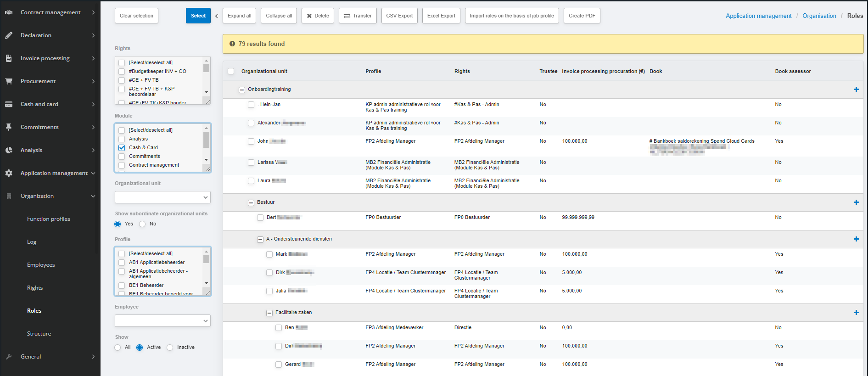This screenshot has width=868, height=376.
Task: Uncheck the Cash & Card module
Action: (122, 148)
